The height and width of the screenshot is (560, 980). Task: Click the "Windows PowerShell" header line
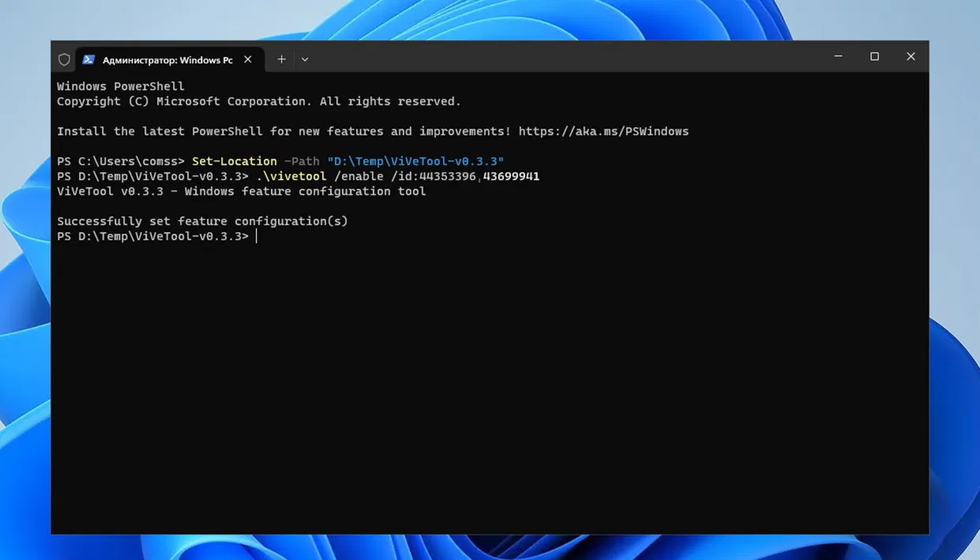121,86
